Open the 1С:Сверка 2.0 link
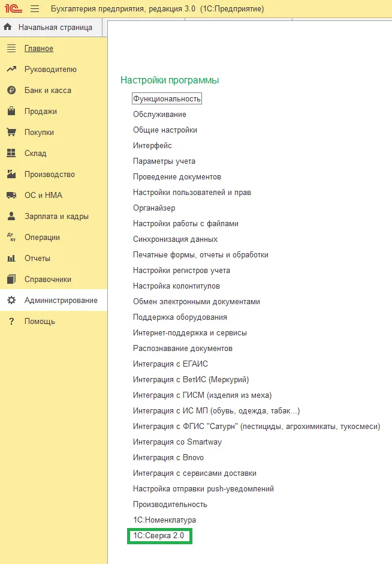This screenshot has height=564, width=392. tap(159, 536)
